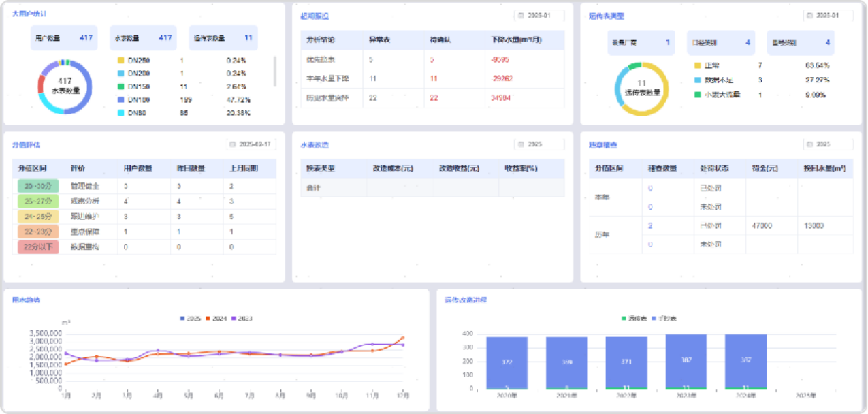Click the value 13000 cell
The width and height of the screenshot is (868, 414).
814,225
